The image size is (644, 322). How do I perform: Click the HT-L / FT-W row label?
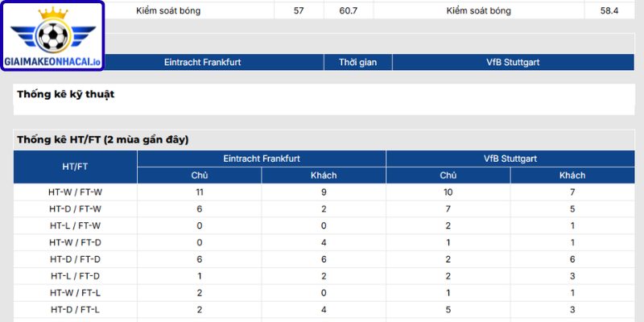76,226
